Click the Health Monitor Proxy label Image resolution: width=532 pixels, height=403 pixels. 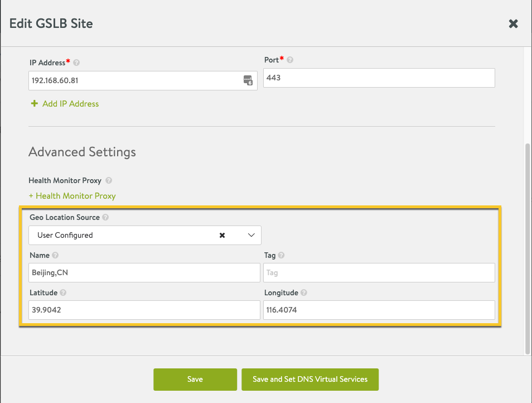pos(65,180)
